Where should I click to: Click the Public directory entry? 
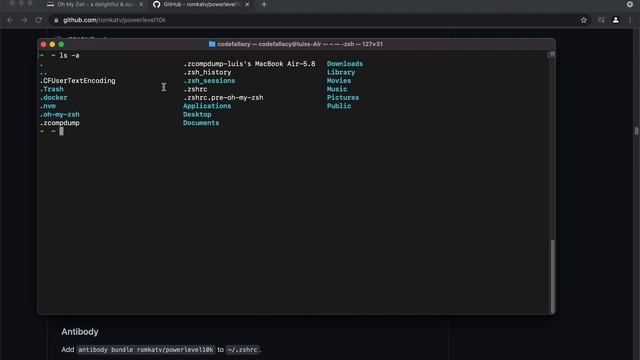coord(339,106)
